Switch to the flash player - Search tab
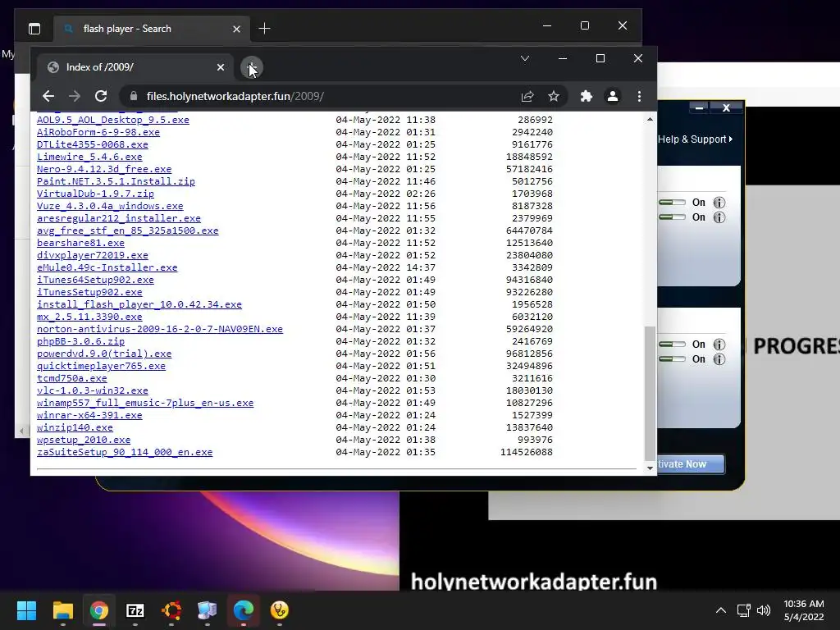The image size is (840, 630). 151,29
